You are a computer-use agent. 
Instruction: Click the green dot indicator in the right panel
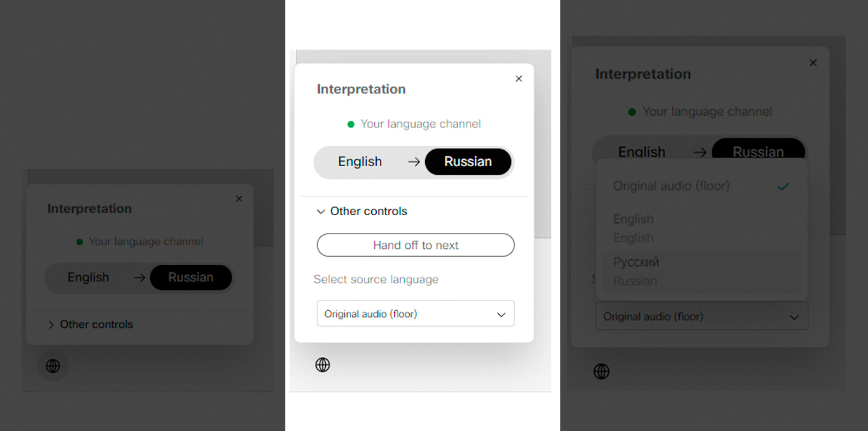point(631,111)
